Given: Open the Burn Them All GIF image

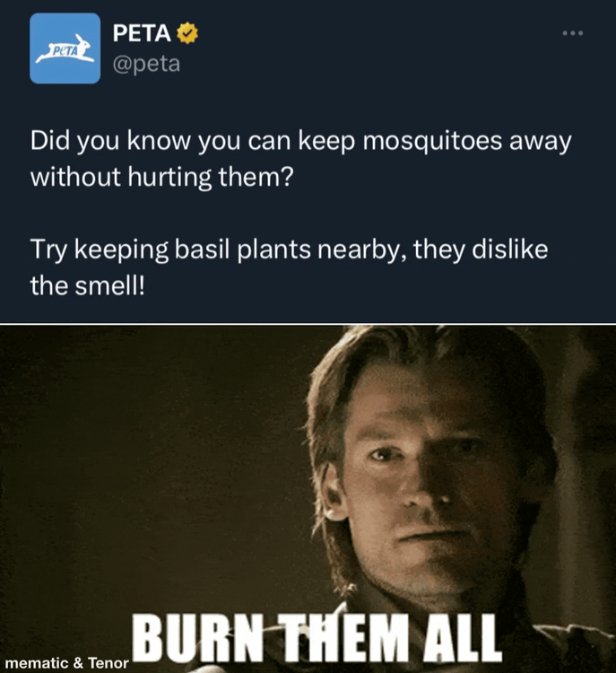Looking at the screenshot, I should (308, 499).
